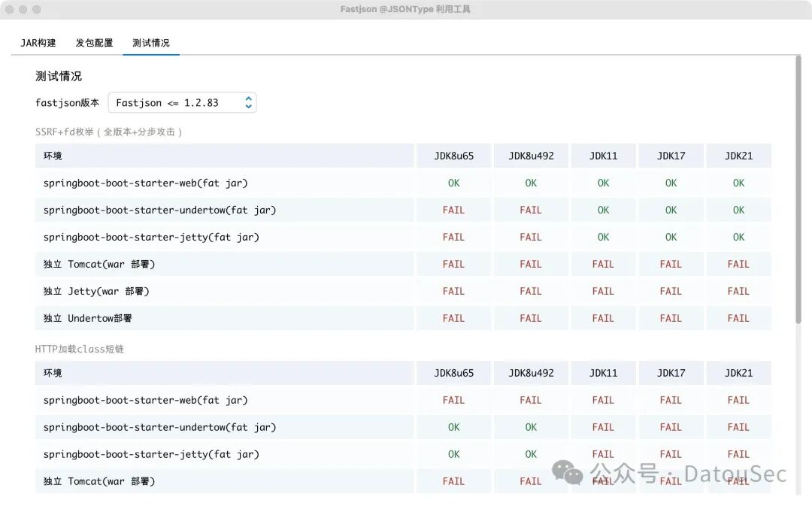Click the stepper arrows on the Fastjson version selector
812x506 pixels.
point(249,102)
